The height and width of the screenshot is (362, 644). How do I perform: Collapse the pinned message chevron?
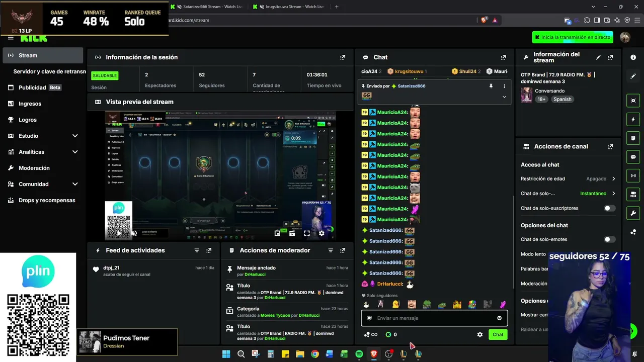504,97
